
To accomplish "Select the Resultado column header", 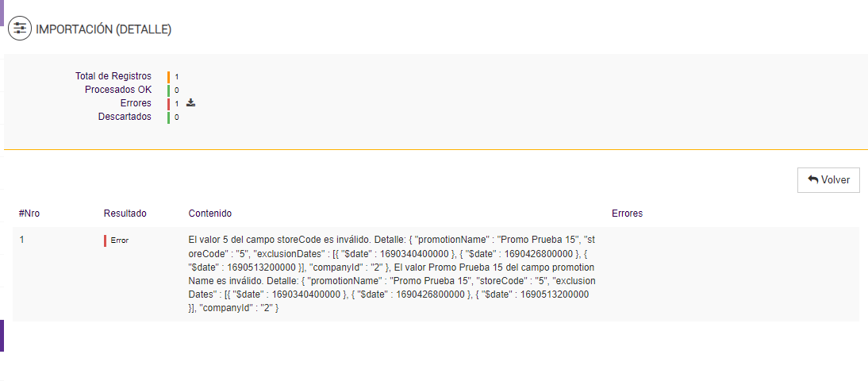I will pos(125,214).
